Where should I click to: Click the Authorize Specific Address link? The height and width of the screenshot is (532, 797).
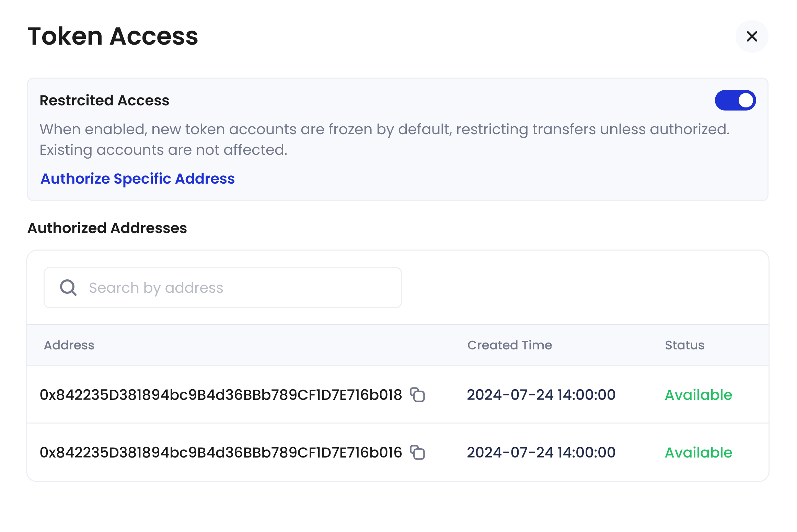(x=137, y=178)
